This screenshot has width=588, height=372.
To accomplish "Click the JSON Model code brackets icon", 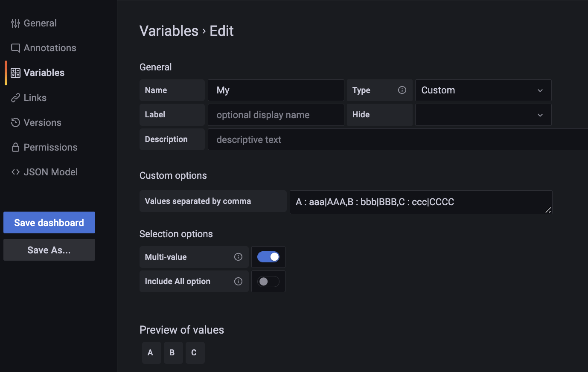I will pyautogui.click(x=15, y=172).
